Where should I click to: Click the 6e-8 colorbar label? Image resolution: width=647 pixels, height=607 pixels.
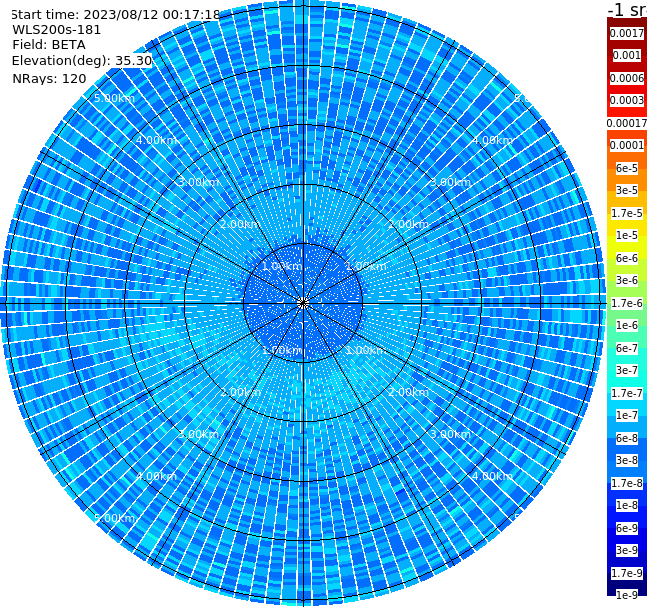pyautogui.click(x=627, y=438)
